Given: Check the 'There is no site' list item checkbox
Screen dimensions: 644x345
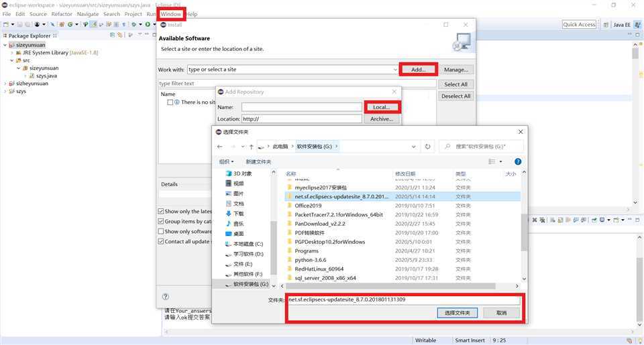Looking at the screenshot, I should 170,102.
